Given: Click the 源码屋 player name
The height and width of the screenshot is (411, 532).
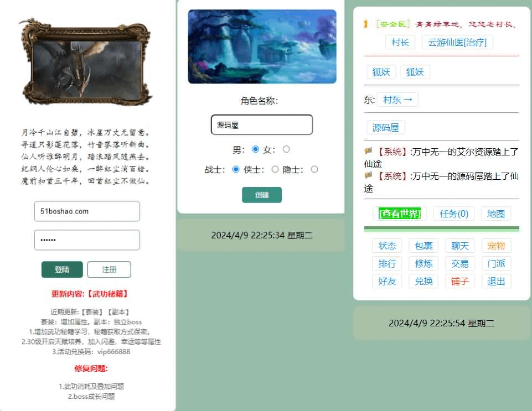Looking at the screenshot, I should 386,127.
